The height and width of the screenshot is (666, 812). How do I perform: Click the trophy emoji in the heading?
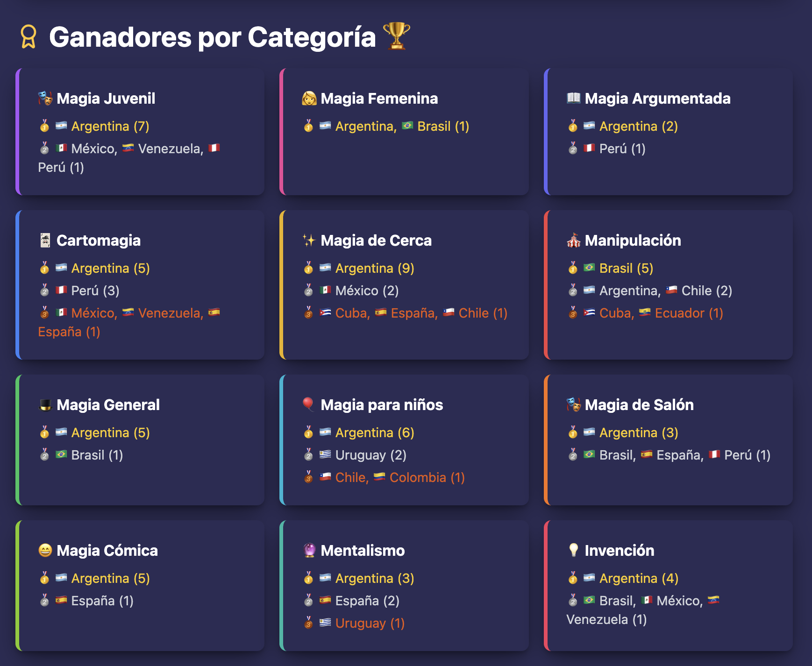(396, 36)
